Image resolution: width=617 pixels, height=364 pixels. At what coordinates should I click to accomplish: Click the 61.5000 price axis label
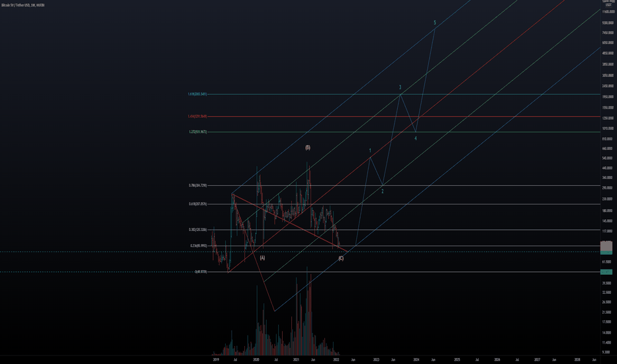point(607,261)
